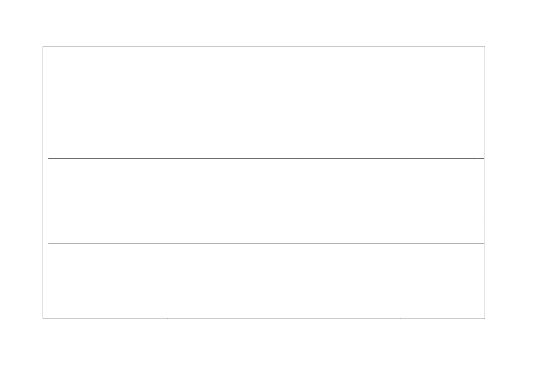This screenshot has height=392, width=554.
Task: Click the lower gray line of the thin row
Action: [x=266, y=243]
